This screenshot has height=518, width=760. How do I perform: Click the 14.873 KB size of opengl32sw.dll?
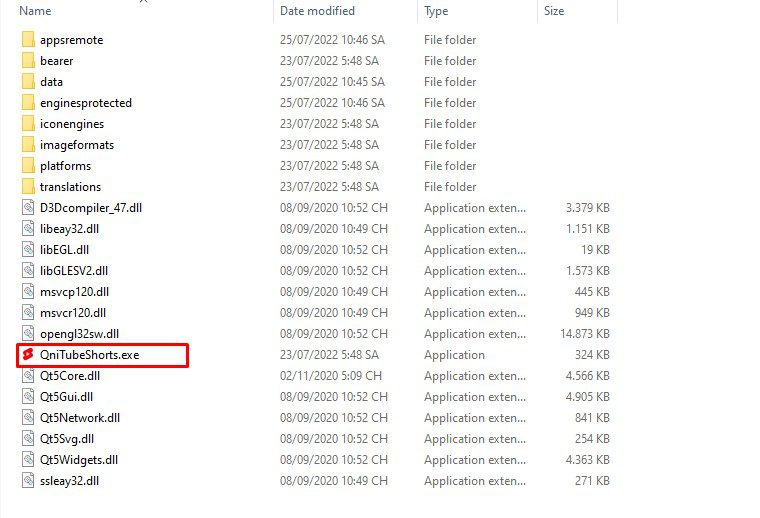click(585, 333)
